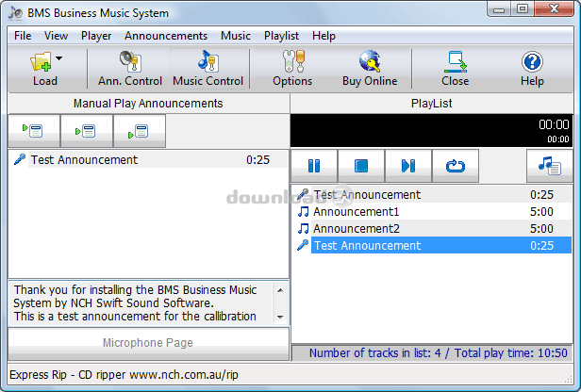Click the 00:00 playback time display
This screenshot has height=392, width=581.
click(554, 124)
